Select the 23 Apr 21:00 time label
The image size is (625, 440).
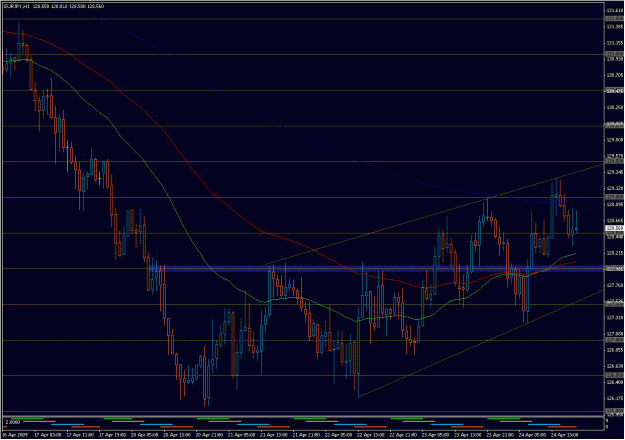pos(499,434)
